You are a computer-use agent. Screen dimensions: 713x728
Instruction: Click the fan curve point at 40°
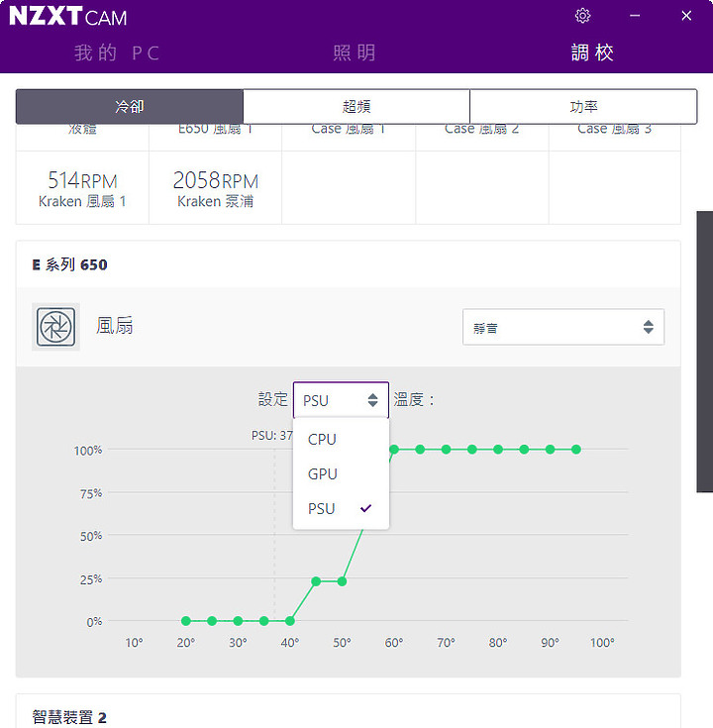click(x=290, y=621)
